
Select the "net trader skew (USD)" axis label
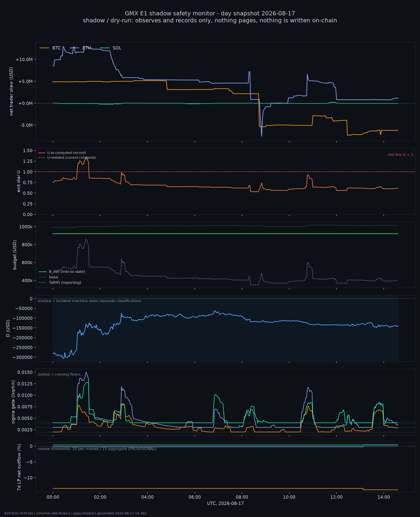click(11, 91)
